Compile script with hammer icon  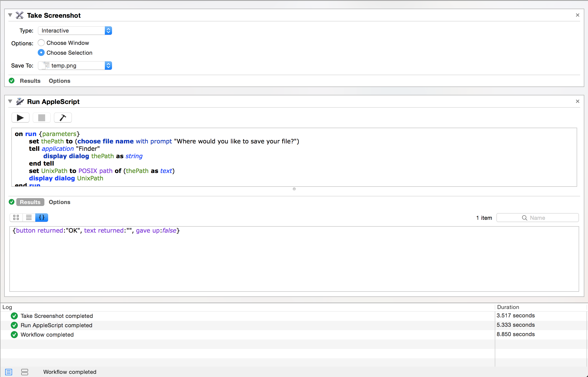point(63,118)
